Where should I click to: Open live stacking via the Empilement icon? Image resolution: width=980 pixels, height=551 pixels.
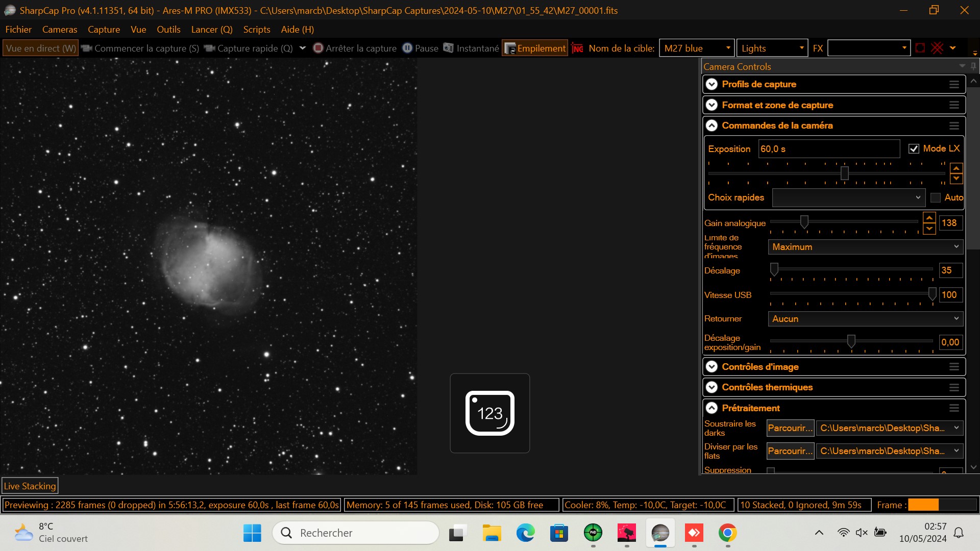(510, 48)
